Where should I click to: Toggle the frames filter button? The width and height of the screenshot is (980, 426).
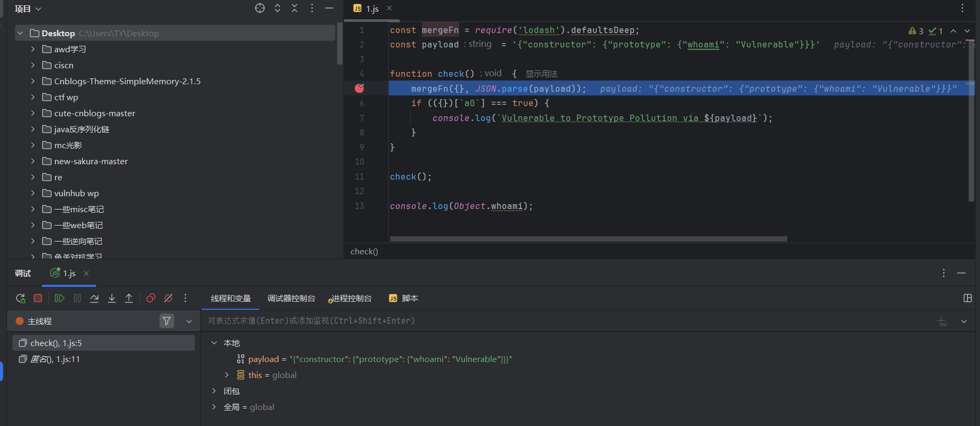[167, 320]
